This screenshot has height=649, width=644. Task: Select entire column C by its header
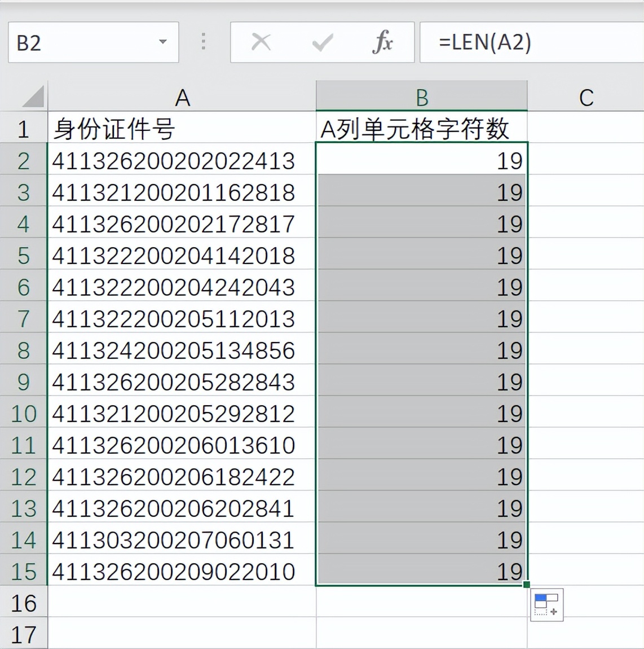pos(586,96)
